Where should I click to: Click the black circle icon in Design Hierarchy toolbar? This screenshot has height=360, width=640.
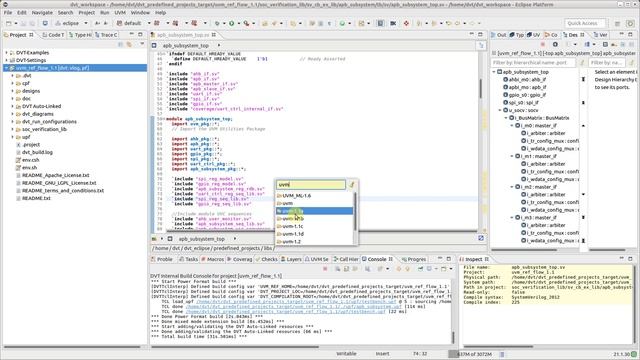(555, 44)
